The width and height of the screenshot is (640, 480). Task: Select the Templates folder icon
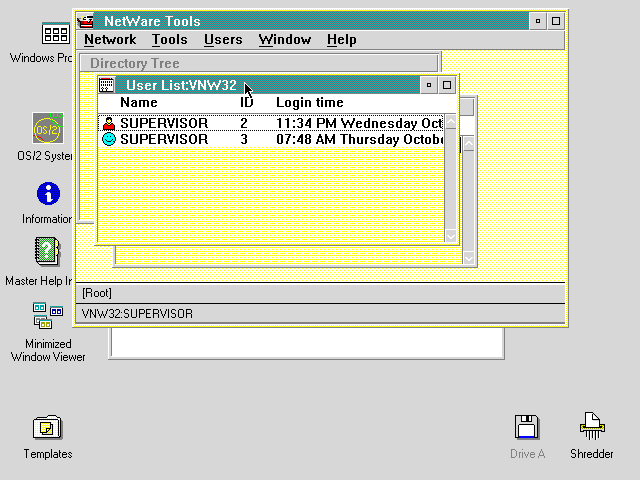pos(47,427)
